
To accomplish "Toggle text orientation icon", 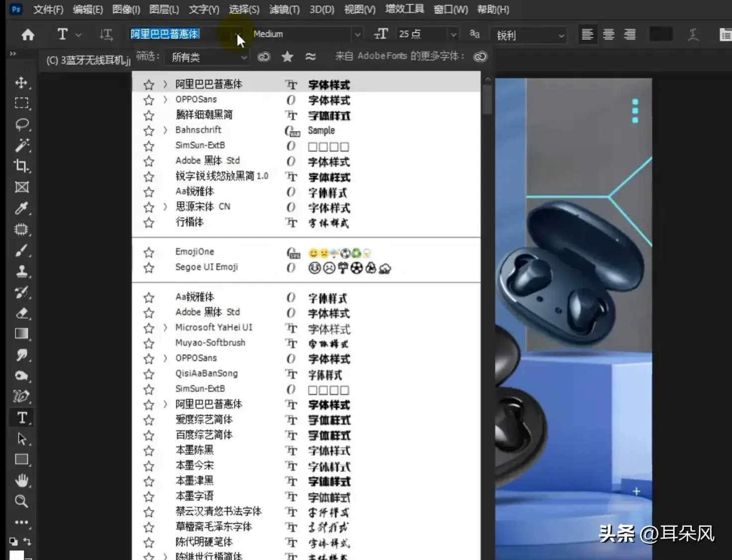I will (105, 34).
